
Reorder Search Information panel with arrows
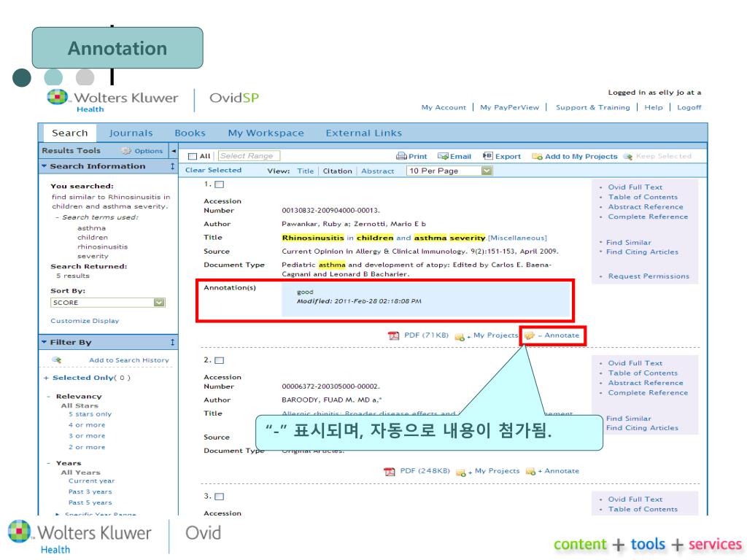(172, 166)
